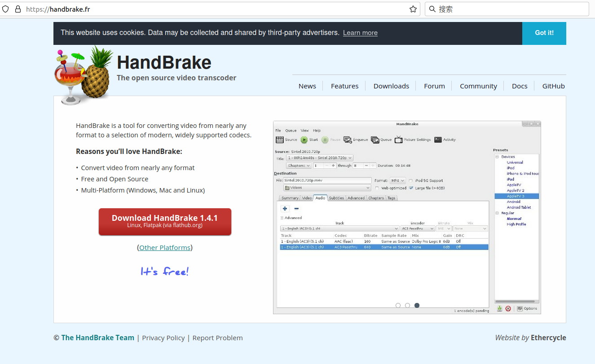Click the Source clapperboard icon in app screenshot
Viewport: 595px width, 364px height.
(x=279, y=140)
